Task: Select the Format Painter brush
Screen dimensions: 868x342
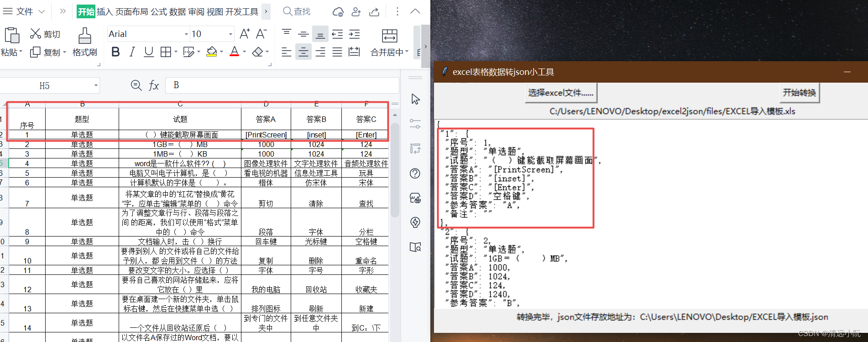Action: click(x=84, y=36)
